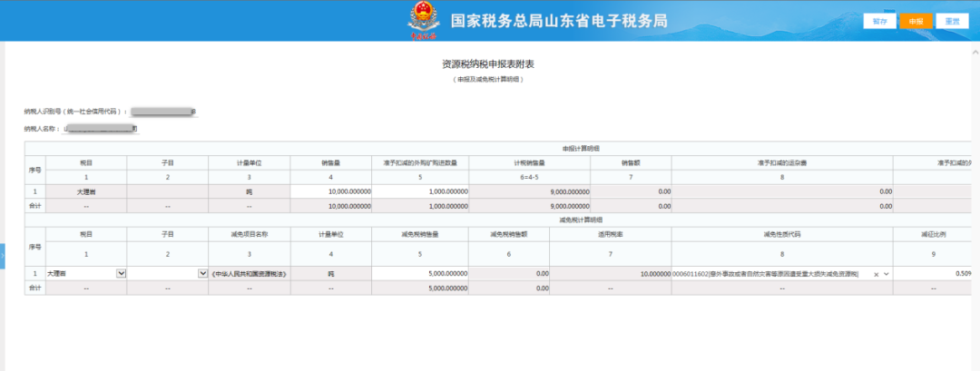
Task: Expand the left side panel arrow
Action: click(x=3, y=256)
